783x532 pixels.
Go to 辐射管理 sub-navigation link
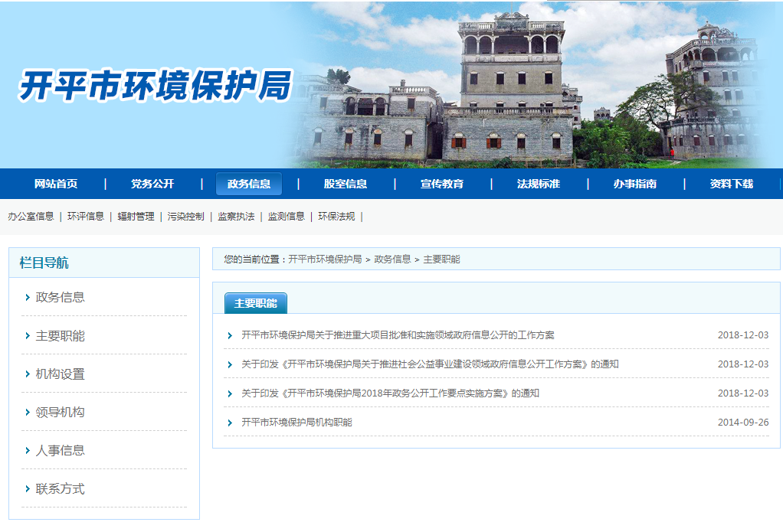tap(136, 216)
